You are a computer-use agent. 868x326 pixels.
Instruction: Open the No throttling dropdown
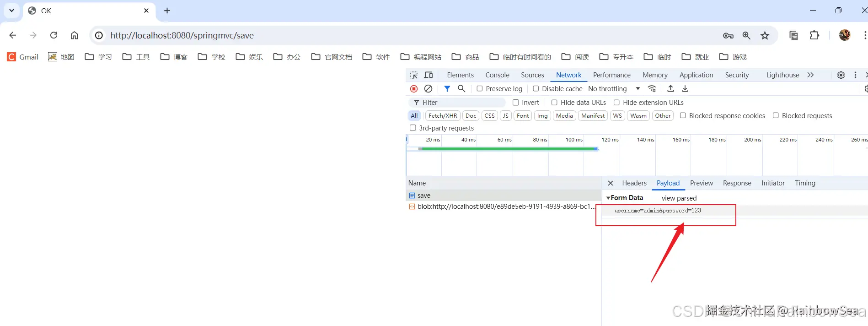(x=614, y=89)
